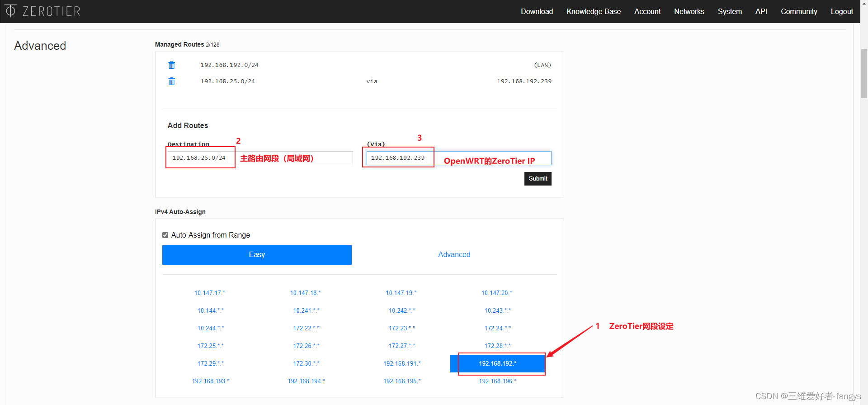The image size is (868, 405).
Task: Submit the new route
Action: (x=538, y=179)
